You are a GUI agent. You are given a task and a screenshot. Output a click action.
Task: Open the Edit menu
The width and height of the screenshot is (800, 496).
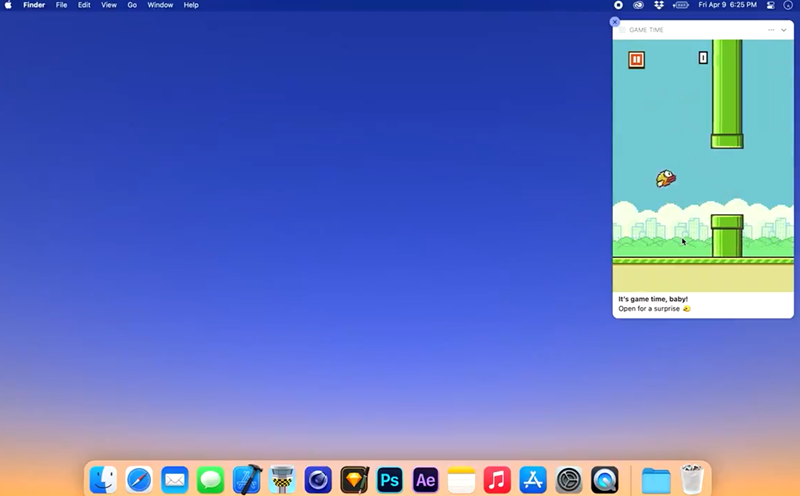coord(84,5)
